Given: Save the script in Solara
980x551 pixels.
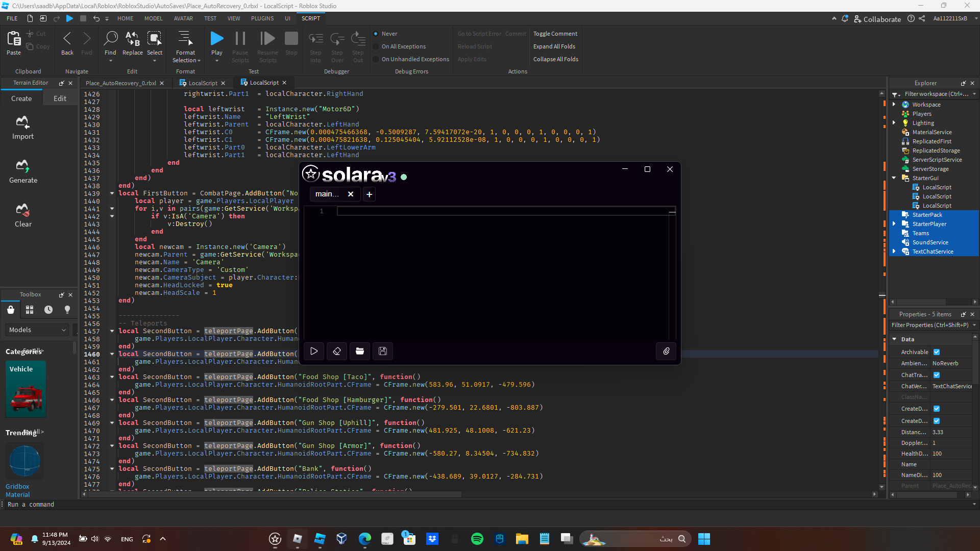Looking at the screenshot, I should (383, 351).
